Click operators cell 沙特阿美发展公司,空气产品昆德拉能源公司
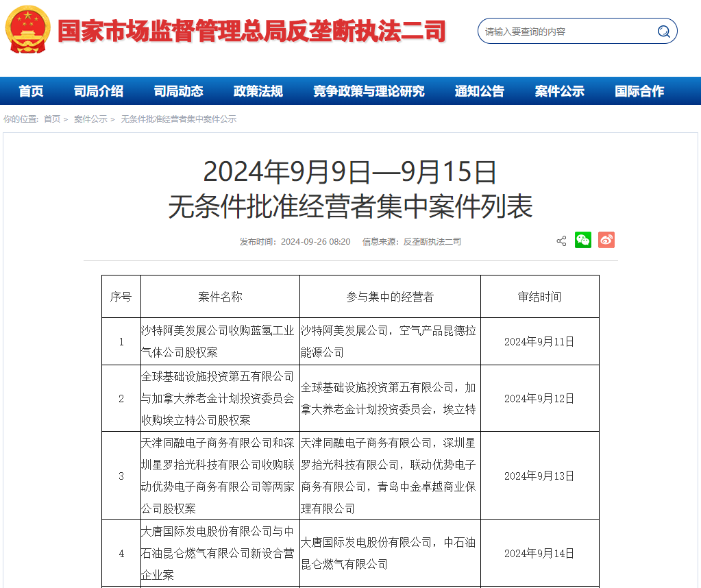 coord(388,341)
